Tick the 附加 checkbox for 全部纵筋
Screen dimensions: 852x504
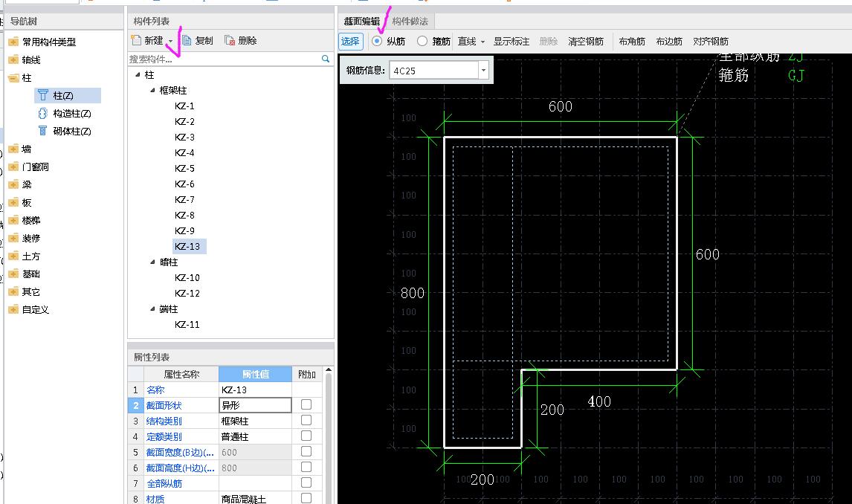tap(306, 482)
